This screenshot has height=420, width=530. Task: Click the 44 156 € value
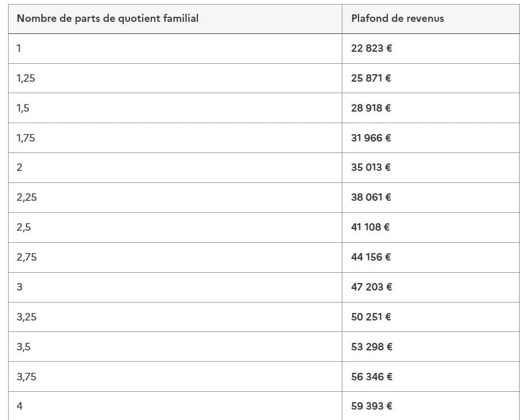coord(371,257)
